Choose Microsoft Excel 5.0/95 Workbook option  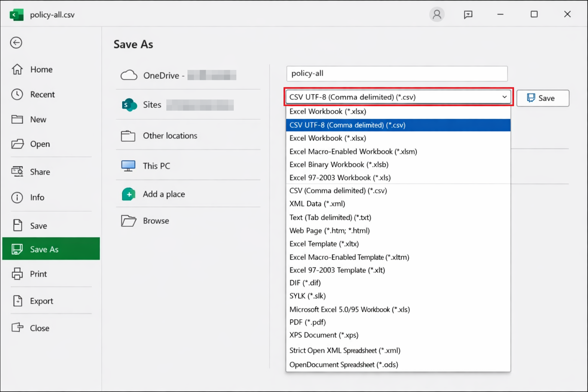[398, 309]
